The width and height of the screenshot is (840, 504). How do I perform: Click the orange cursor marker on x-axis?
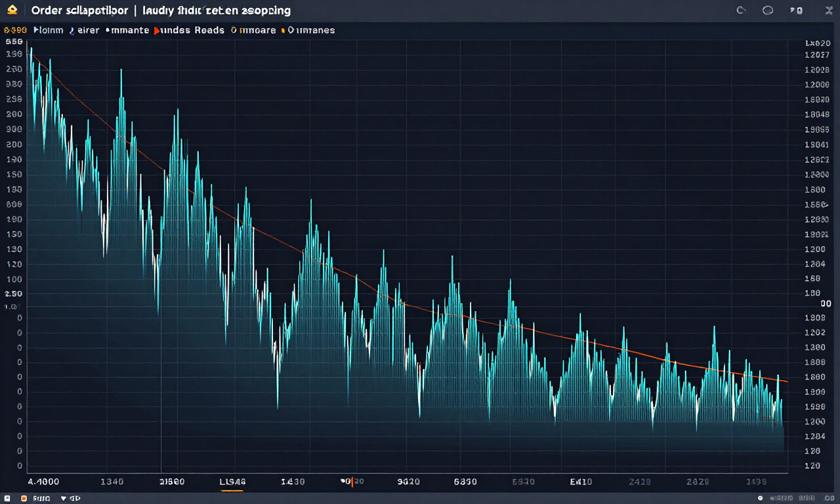coord(352,482)
